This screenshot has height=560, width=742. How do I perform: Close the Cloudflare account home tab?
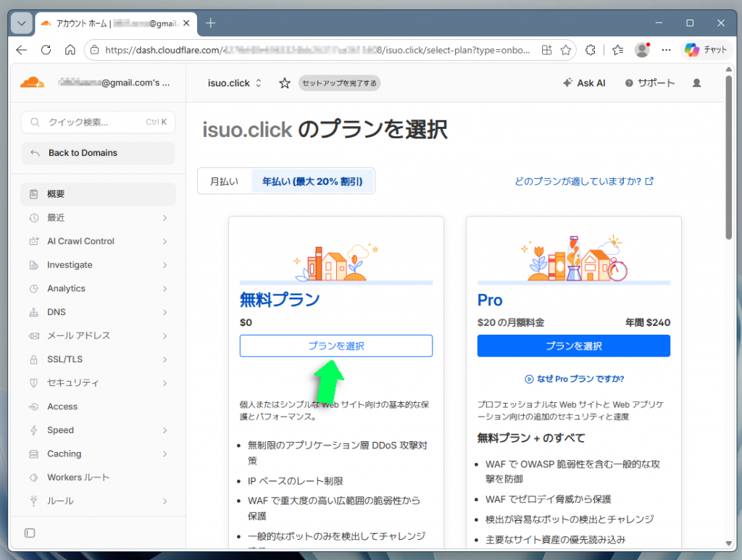point(186,23)
